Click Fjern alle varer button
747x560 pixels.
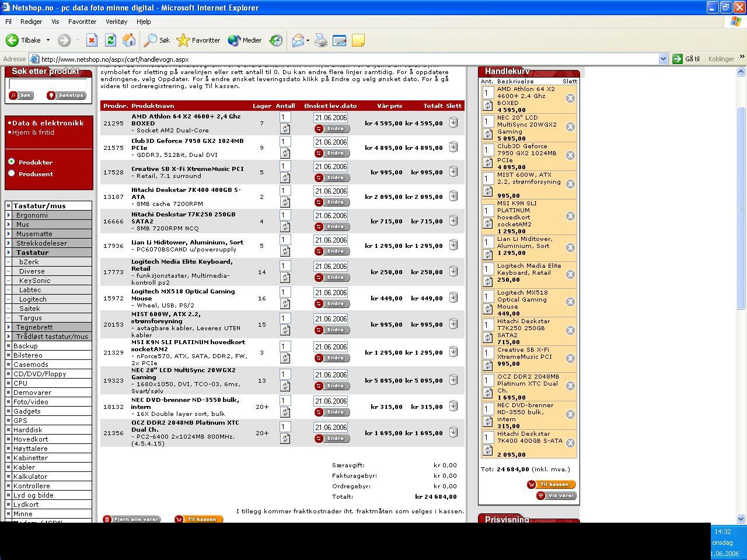tap(131, 519)
